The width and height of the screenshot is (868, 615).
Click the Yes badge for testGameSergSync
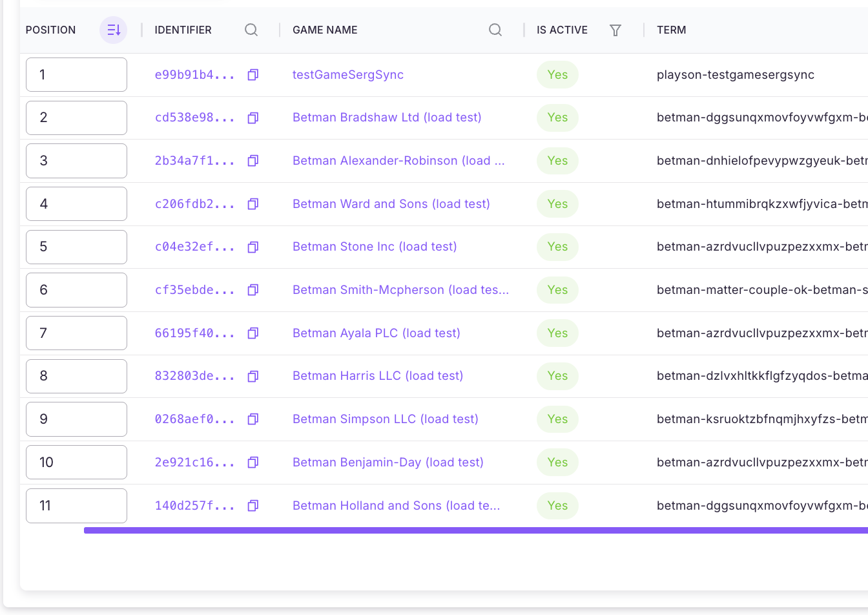(557, 75)
